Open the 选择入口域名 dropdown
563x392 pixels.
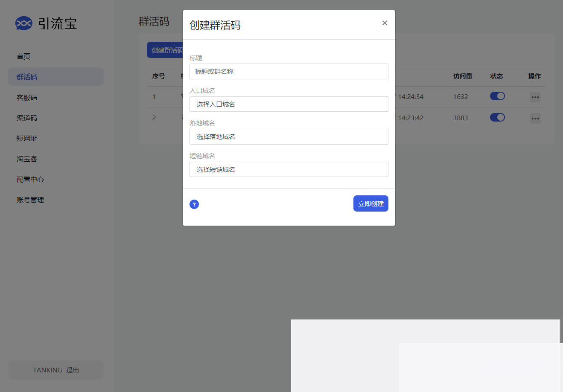coord(289,104)
